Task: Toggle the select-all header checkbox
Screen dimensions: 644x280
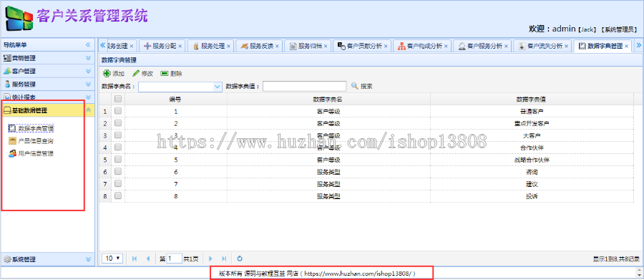Action: pos(118,99)
